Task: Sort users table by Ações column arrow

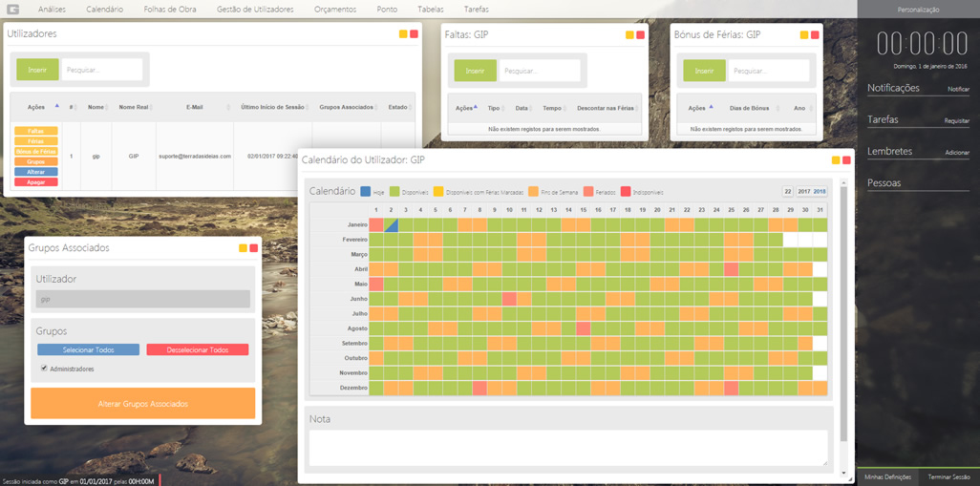Action: (56, 107)
